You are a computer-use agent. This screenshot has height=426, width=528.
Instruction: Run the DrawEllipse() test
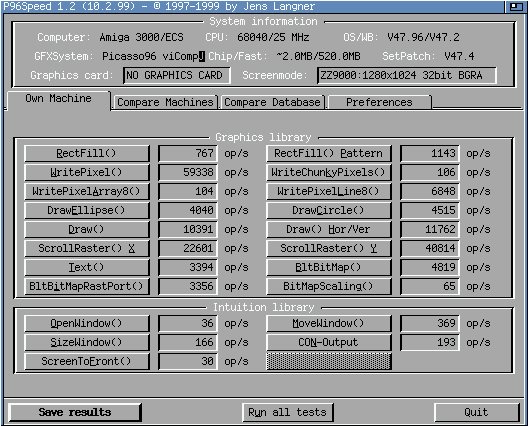click(87, 210)
